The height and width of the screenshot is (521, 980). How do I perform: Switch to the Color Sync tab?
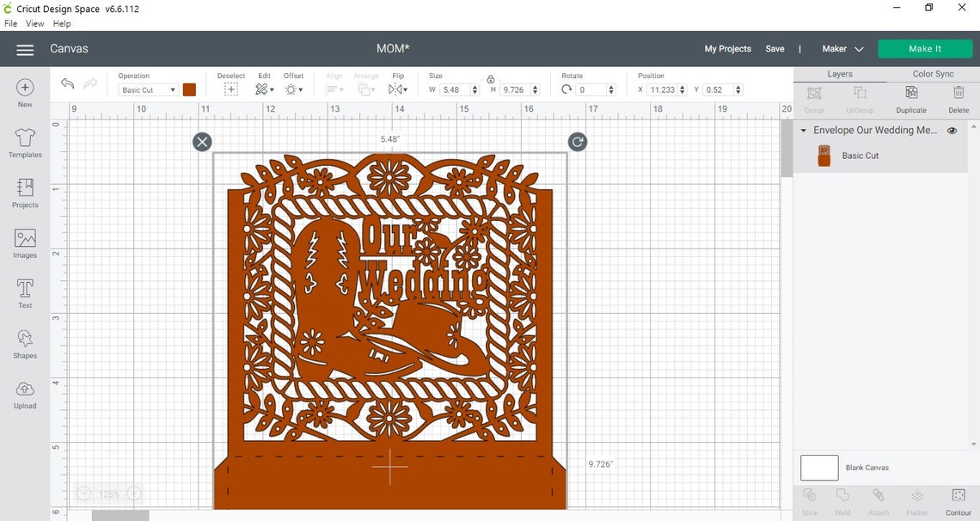click(933, 73)
